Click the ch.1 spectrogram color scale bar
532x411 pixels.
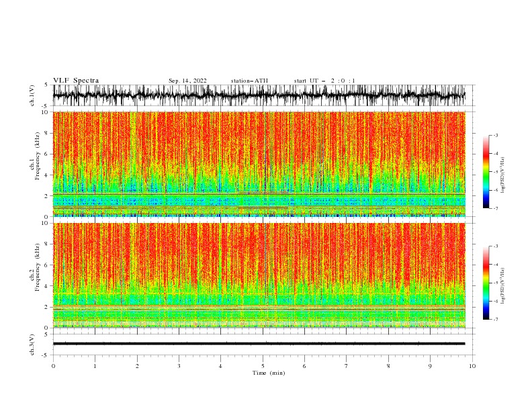(486, 172)
